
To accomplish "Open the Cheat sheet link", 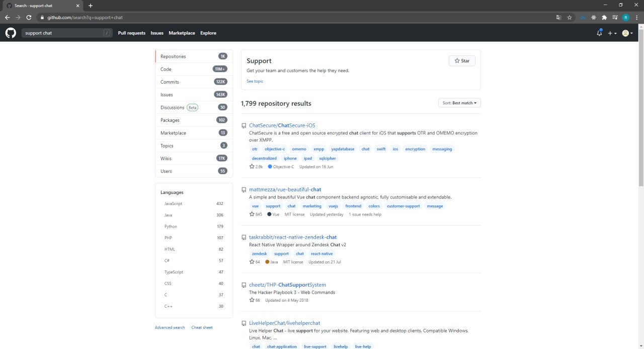I will tap(202, 327).
